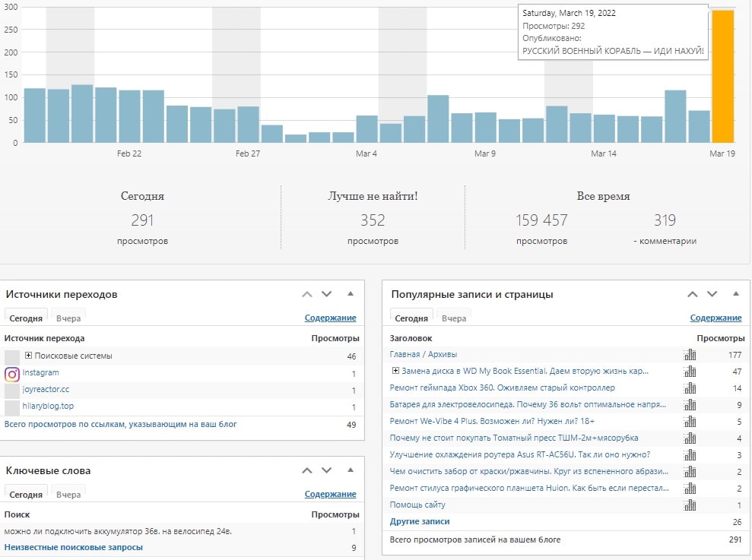Expand the Поисковые системы row
Image resolution: width=752 pixels, height=560 pixels.
28,356
